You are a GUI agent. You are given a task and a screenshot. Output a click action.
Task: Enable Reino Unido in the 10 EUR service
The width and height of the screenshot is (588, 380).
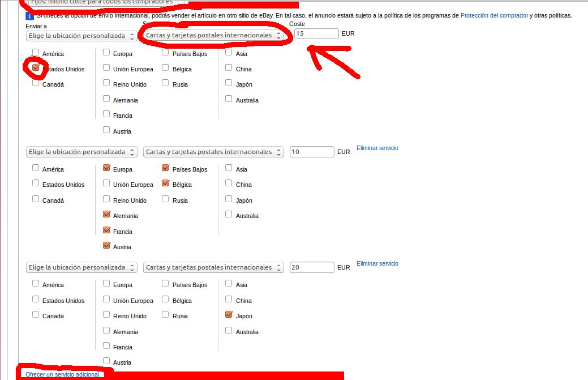[x=107, y=200]
